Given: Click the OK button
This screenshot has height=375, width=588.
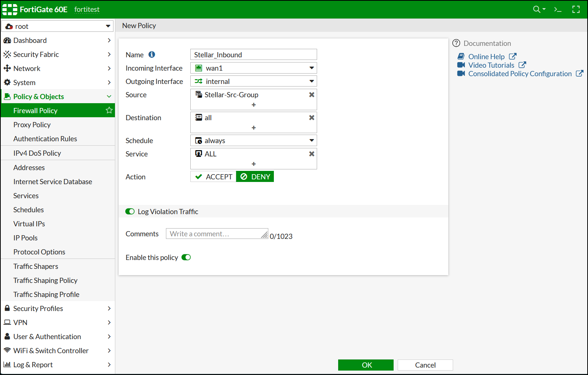Looking at the screenshot, I should pos(366,365).
